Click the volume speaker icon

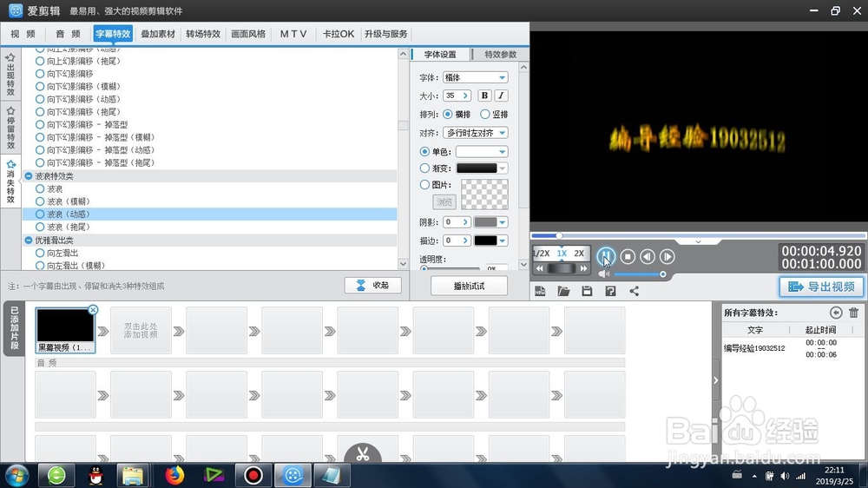[603, 274]
